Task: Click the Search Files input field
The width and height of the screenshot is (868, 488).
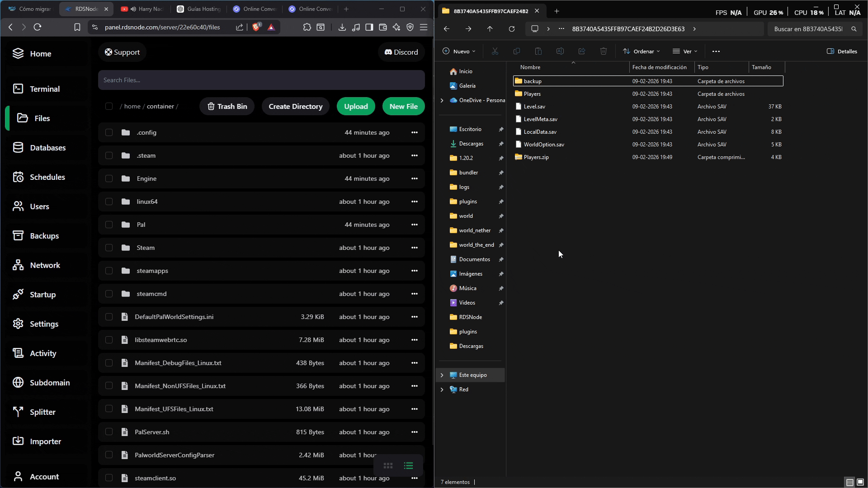Action: [261, 80]
